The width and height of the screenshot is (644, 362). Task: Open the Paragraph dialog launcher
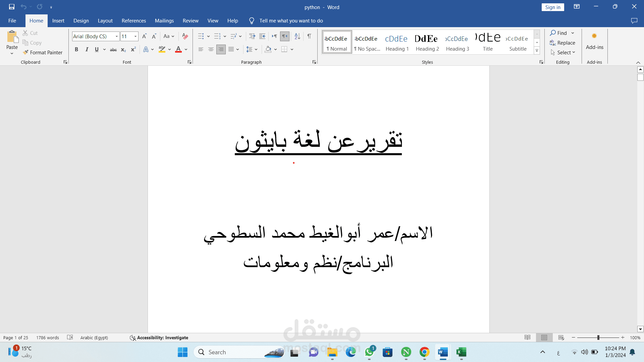pyautogui.click(x=314, y=62)
